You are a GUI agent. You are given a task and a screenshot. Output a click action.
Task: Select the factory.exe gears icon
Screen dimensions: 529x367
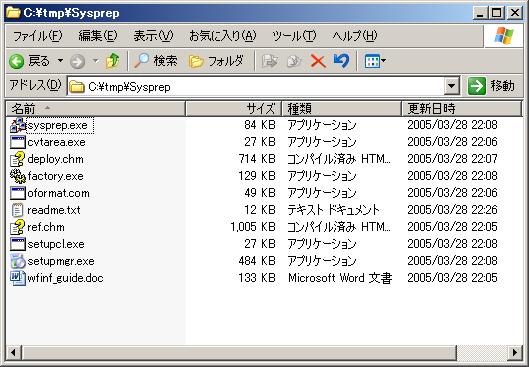(18, 176)
